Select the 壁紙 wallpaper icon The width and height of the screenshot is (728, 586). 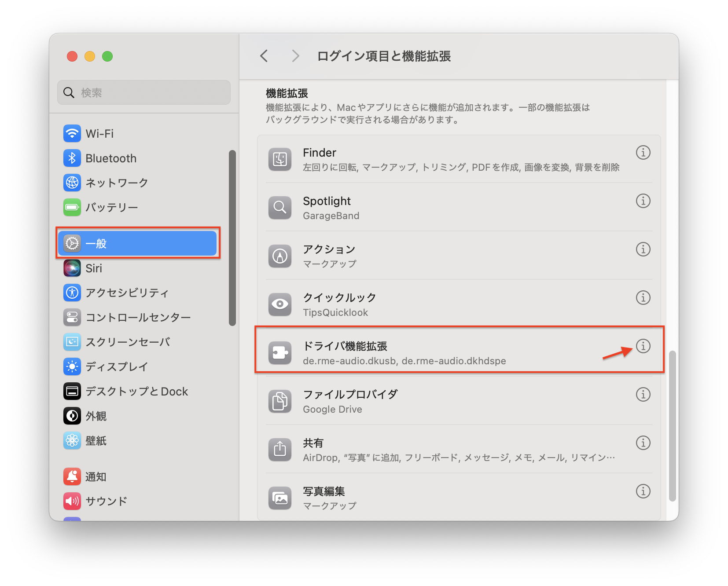point(72,440)
